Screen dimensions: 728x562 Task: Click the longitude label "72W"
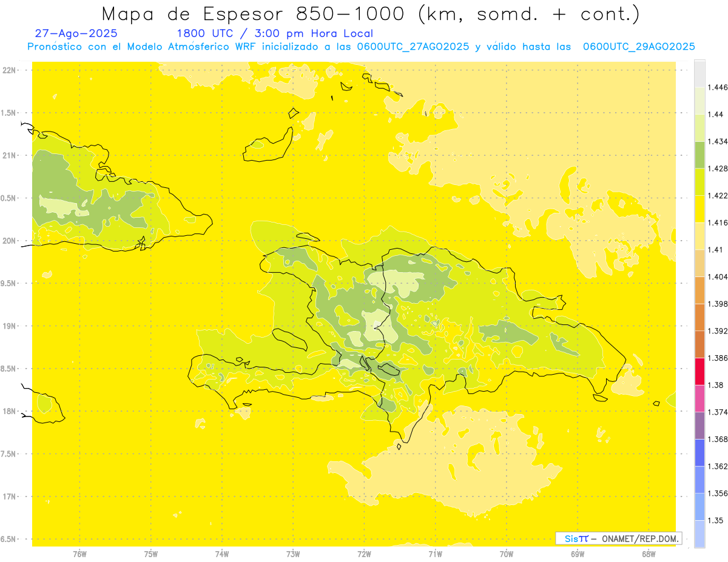pyautogui.click(x=364, y=554)
